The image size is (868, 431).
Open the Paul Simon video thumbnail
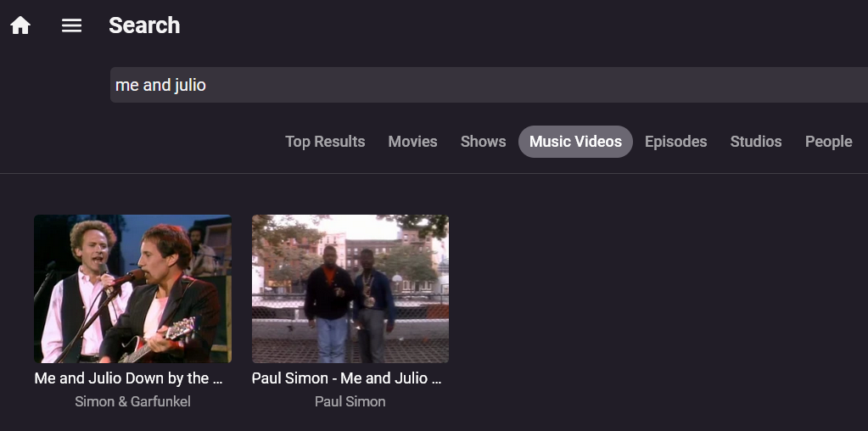[350, 288]
